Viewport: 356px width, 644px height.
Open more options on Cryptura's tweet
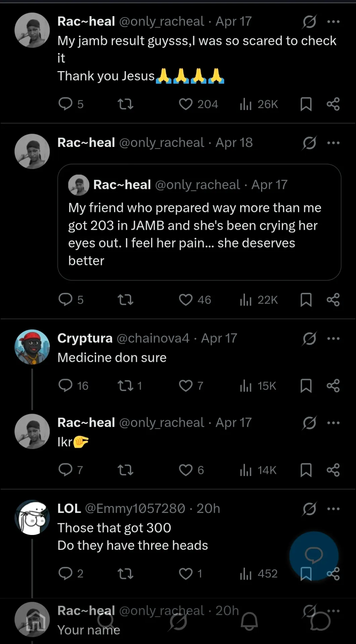click(x=333, y=338)
